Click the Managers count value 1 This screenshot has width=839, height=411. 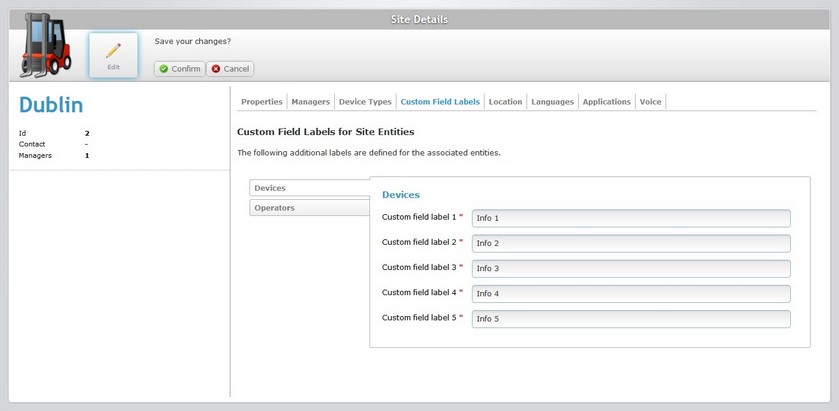[x=87, y=156]
